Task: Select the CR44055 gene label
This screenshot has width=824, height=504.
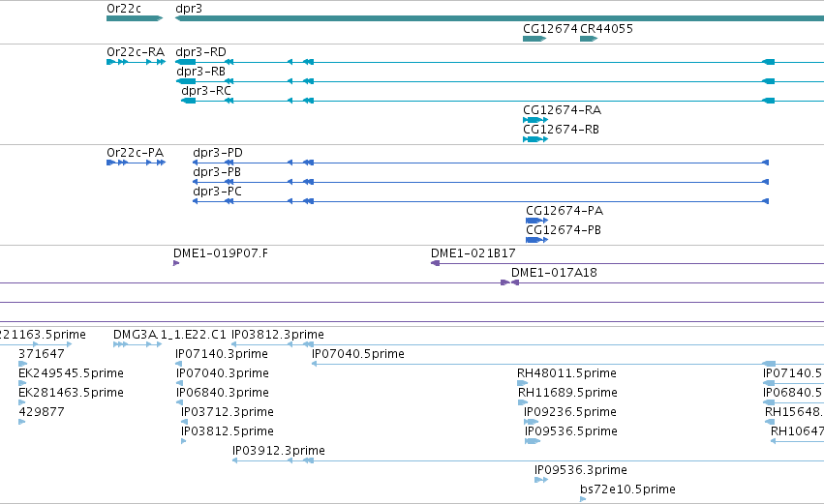Action: 606,29
